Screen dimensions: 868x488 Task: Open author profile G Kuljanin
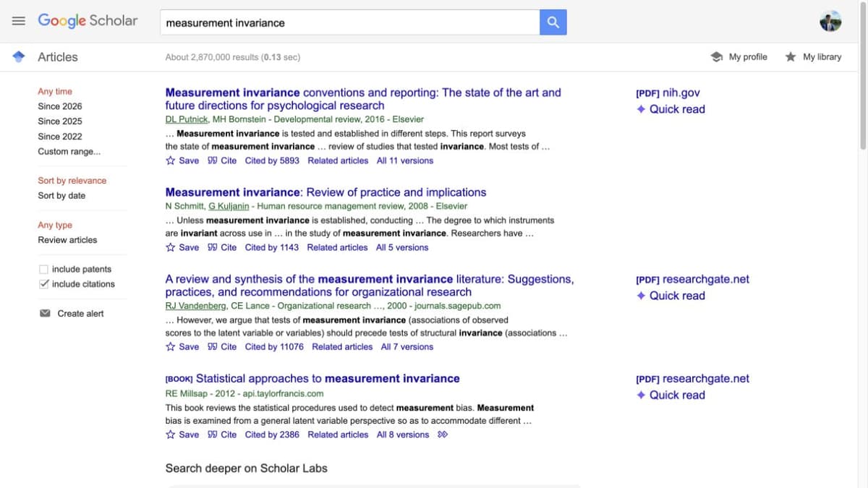229,206
